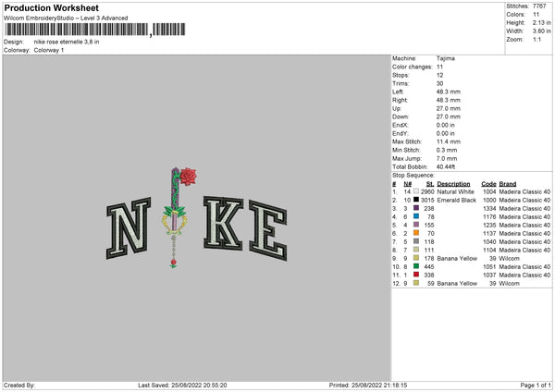Click the 'Code' column header
This screenshot has width=555, height=392.
[488, 184]
